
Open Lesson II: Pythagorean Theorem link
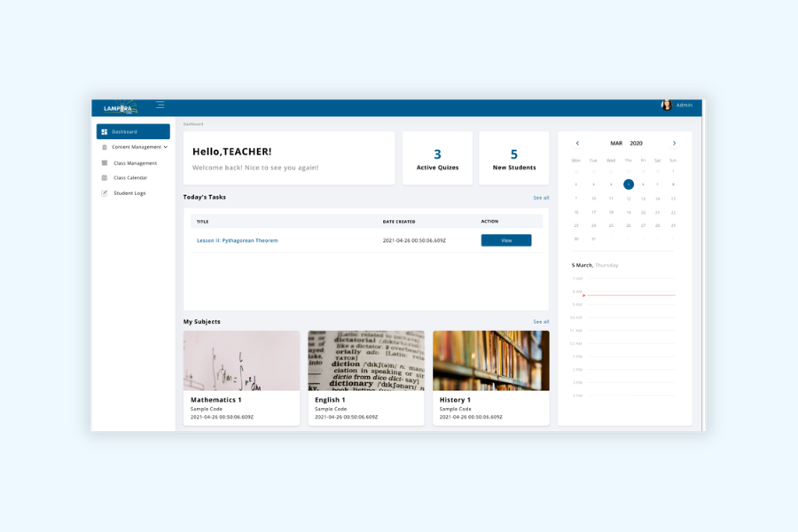(x=237, y=240)
